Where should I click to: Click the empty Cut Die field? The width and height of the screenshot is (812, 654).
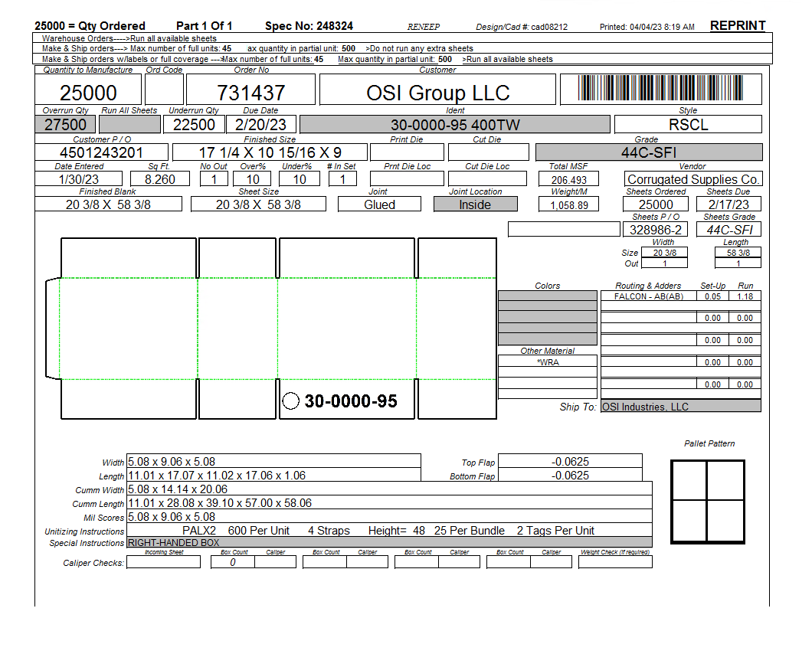pyautogui.click(x=488, y=152)
